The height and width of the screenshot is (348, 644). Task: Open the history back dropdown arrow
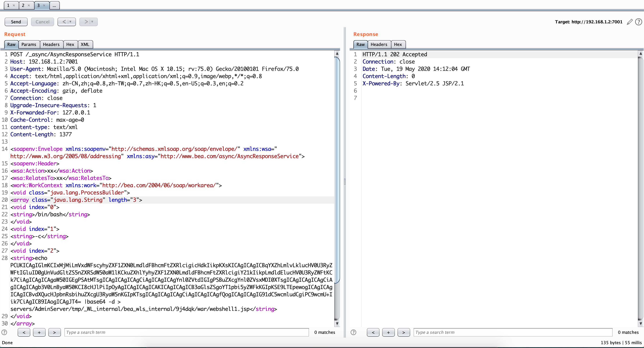click(71, 22)
